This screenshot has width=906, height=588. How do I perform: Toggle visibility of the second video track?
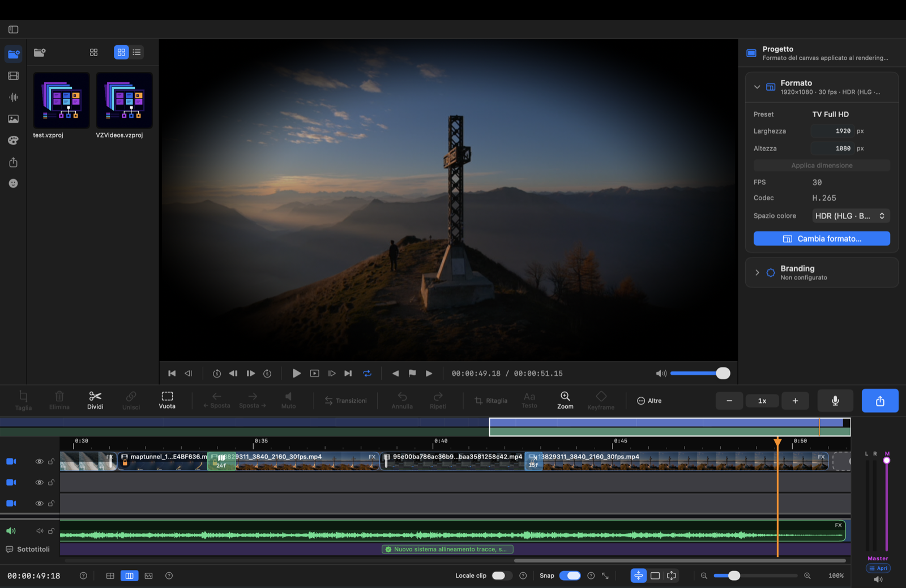[x=39, y=482]
